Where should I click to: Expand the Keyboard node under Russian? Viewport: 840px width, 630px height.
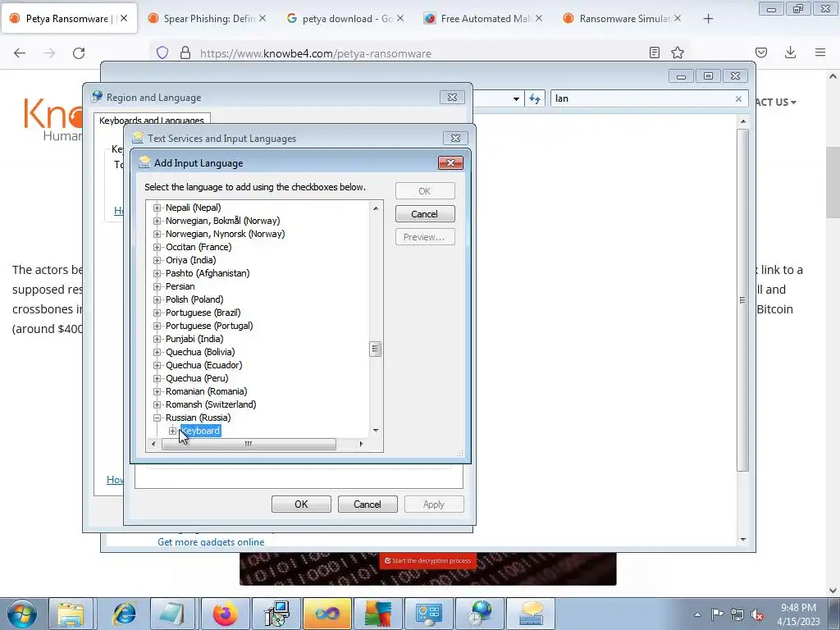172,431
